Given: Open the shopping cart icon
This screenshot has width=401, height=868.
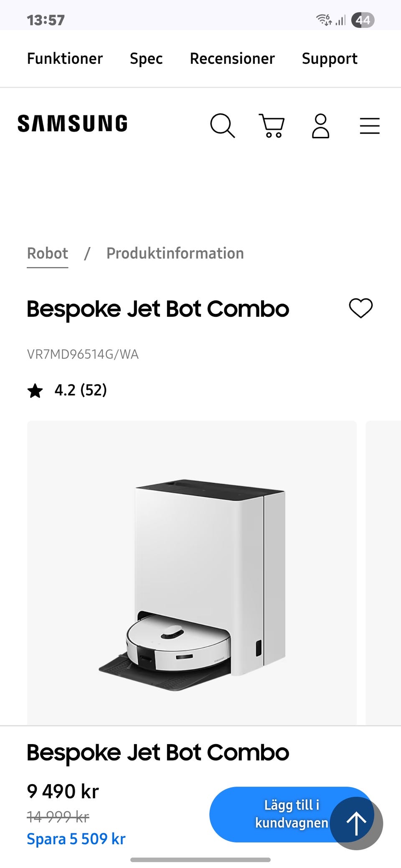Looking at the screenshot, I should (272, 125).
